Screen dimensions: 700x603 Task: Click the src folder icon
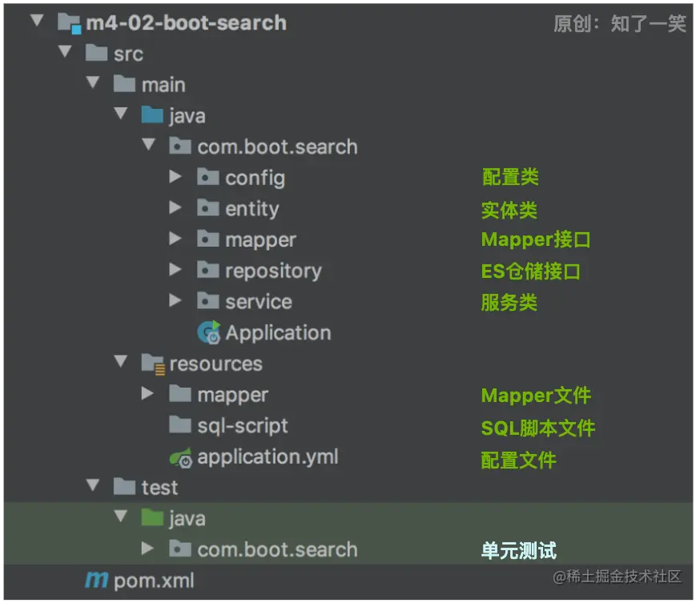[x=96, y=53]
